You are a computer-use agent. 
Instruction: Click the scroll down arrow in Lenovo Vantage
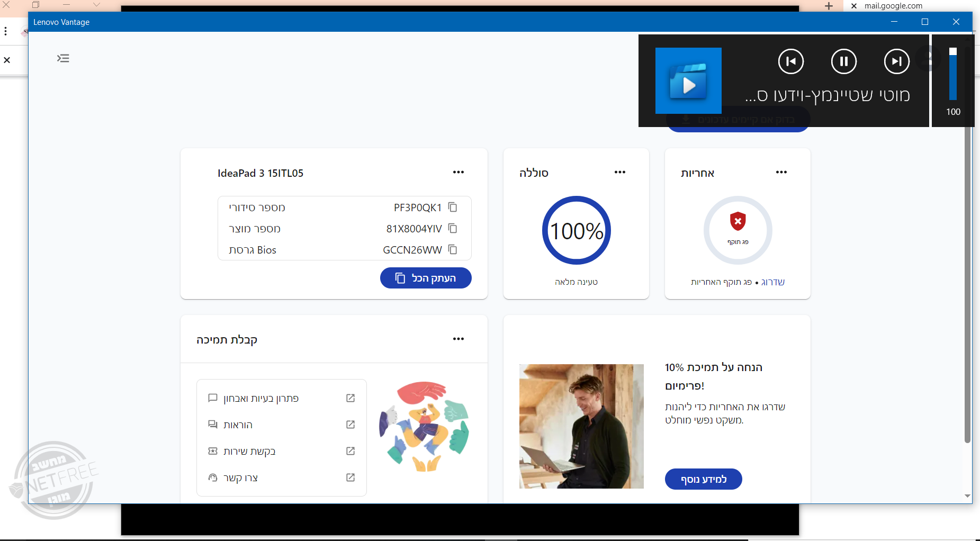(x=967, y=497)
